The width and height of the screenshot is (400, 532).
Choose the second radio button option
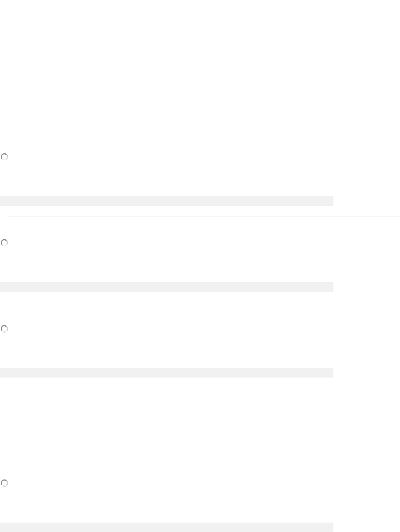point(4,243)
